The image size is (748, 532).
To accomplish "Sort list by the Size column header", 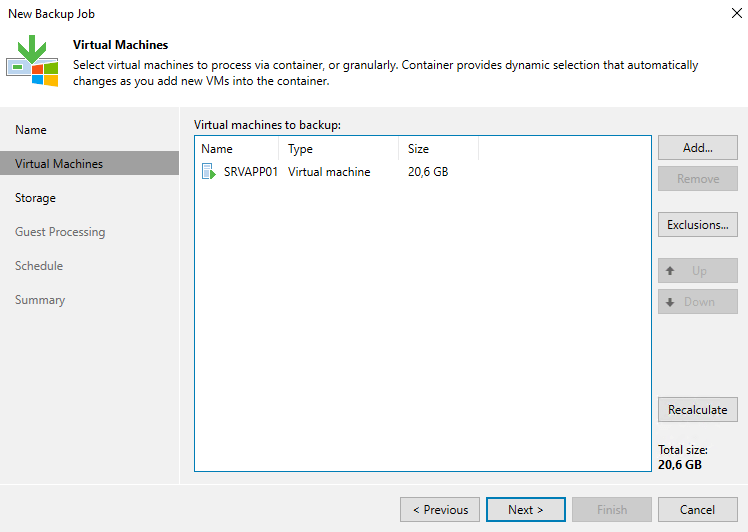I will [438, 149].
